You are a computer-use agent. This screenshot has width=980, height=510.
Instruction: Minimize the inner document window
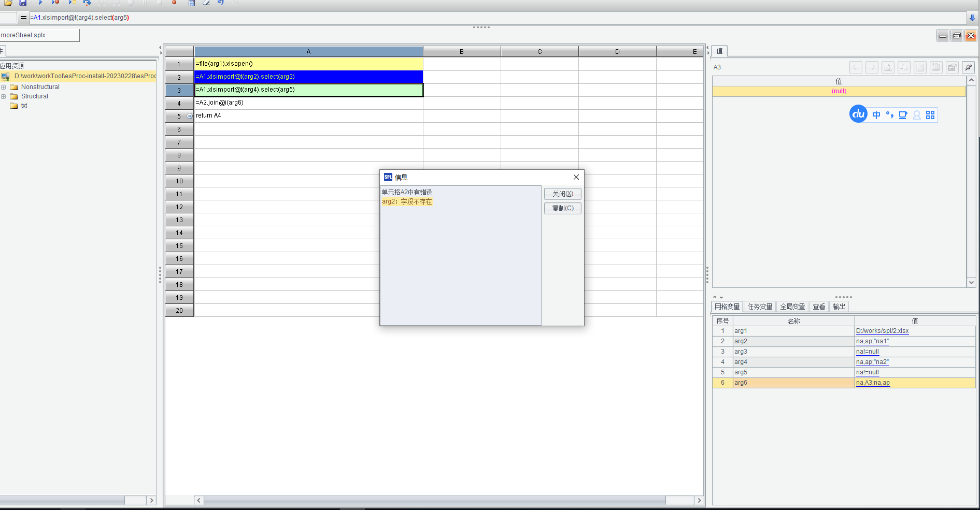click(943, 35)
